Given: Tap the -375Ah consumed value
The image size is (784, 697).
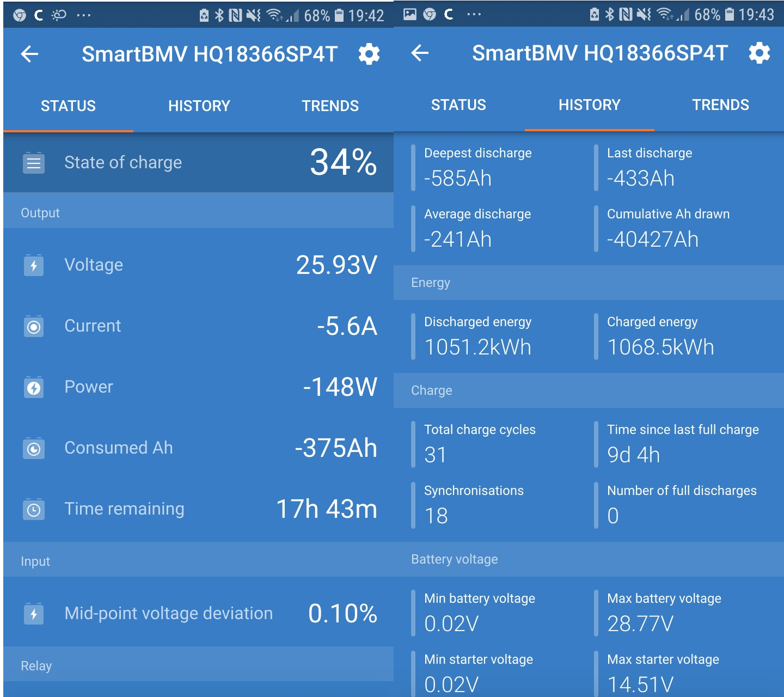Looking at the screenshot, I should coord(336,448).
